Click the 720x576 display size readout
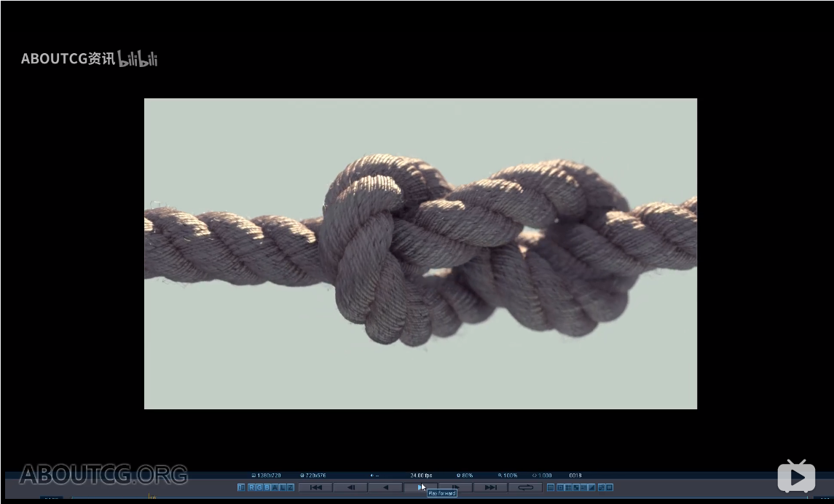 pos(313,476)
